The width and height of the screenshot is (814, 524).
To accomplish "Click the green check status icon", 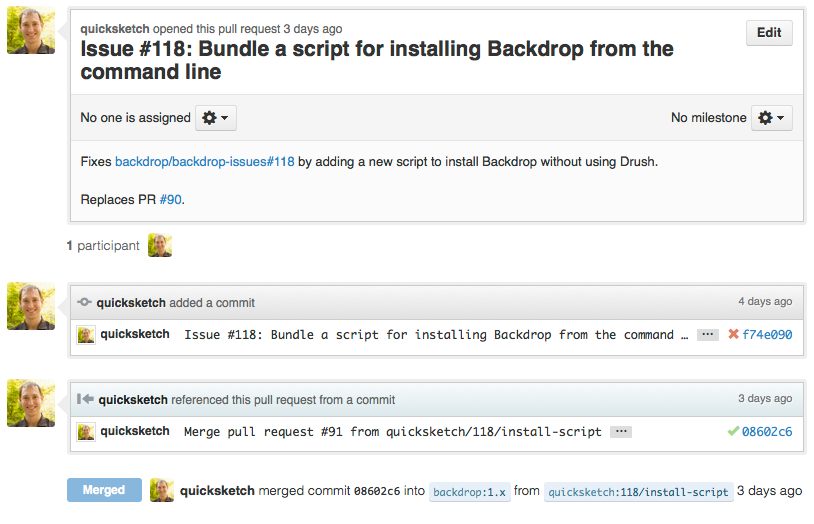I will (x=733, y=431).
